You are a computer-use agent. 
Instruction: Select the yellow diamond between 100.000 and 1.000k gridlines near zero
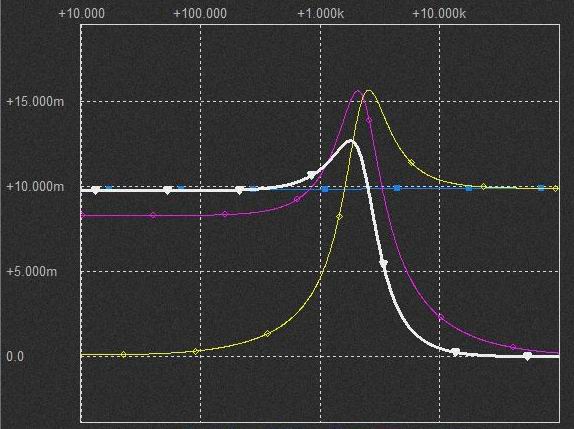pos(268,333)
